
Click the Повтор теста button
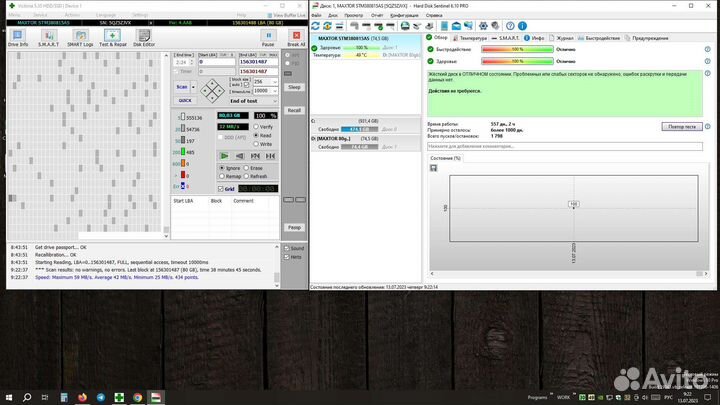coord(682,126)
